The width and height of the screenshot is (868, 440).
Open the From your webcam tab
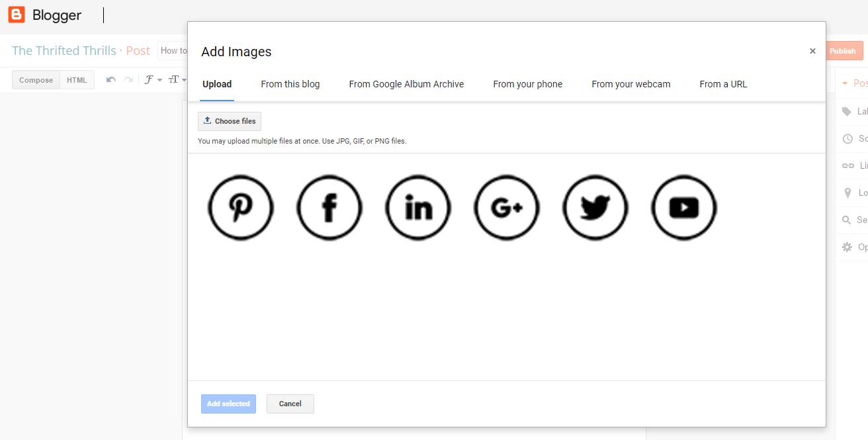click(630, 84)
